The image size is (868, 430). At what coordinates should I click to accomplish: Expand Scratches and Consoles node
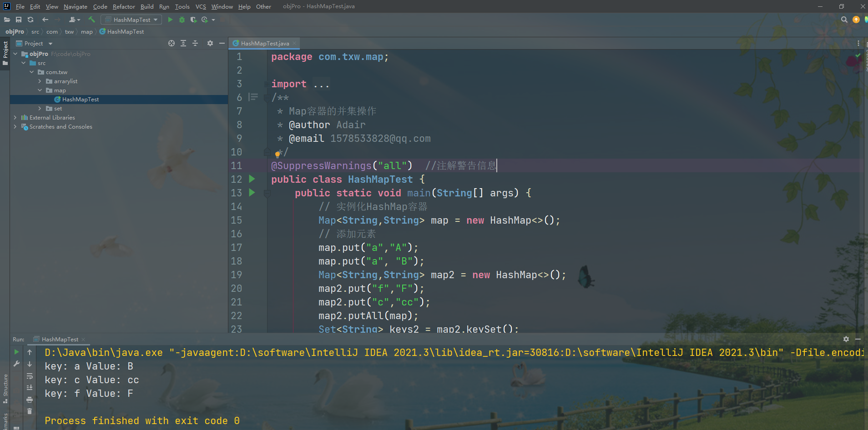point(15,126)
